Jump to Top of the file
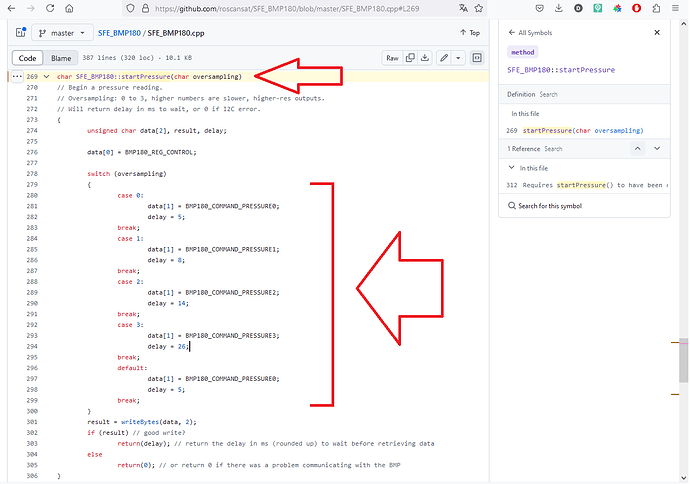This screenshot has width=690, height=484. coord(470,33)
